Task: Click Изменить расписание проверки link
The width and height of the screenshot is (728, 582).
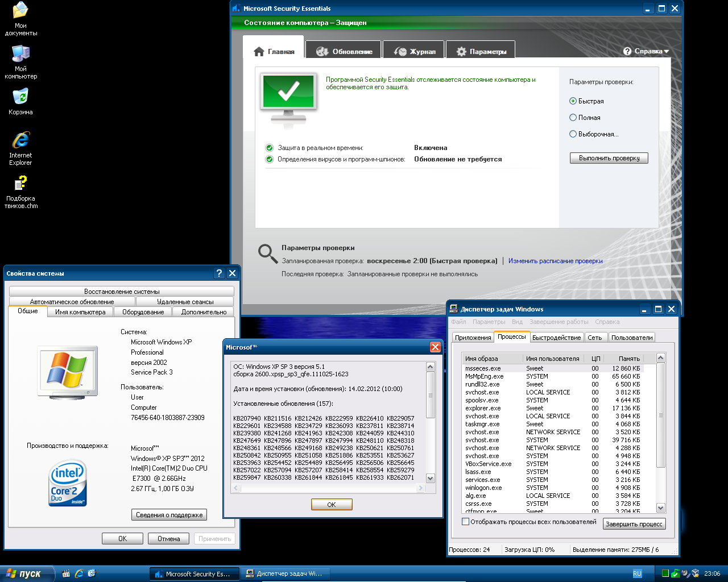Action: [556, 261]
